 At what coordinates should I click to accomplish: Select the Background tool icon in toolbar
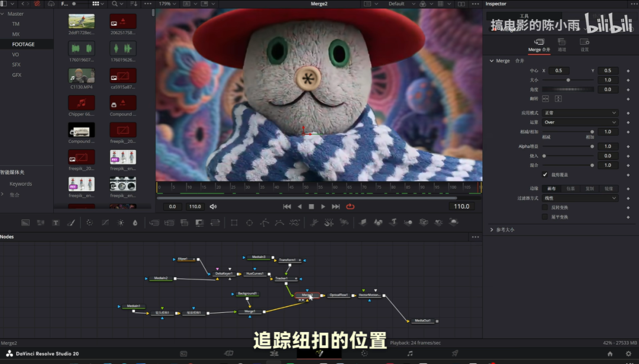coord(25,223)
